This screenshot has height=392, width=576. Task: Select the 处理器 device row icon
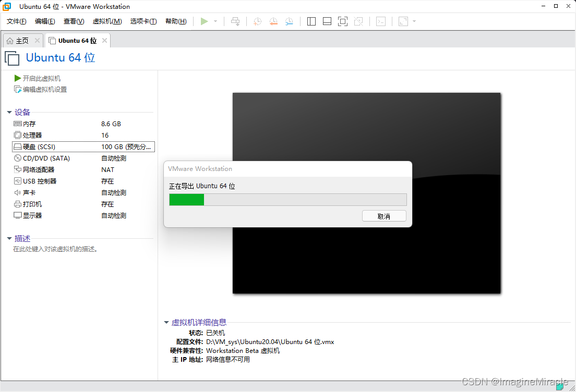(x=18, y=135)
